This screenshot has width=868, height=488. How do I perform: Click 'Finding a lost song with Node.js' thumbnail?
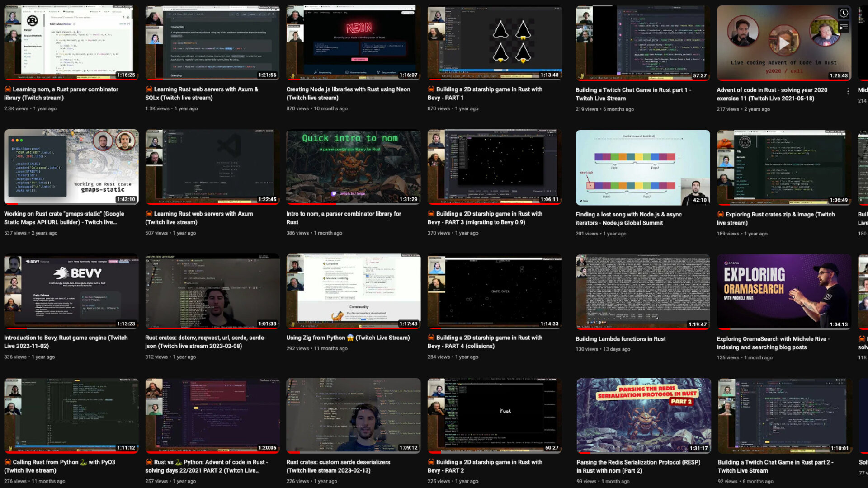tap(642, 167)
